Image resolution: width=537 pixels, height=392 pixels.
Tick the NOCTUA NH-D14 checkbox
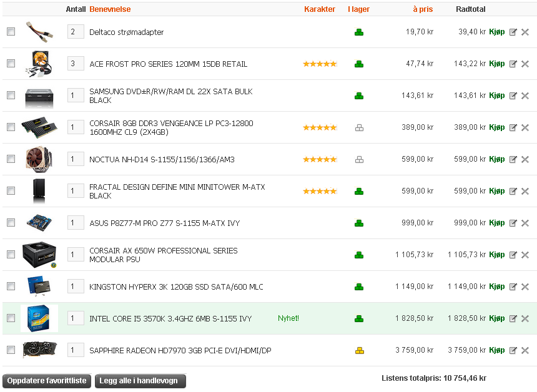click(x=11, y=159)
